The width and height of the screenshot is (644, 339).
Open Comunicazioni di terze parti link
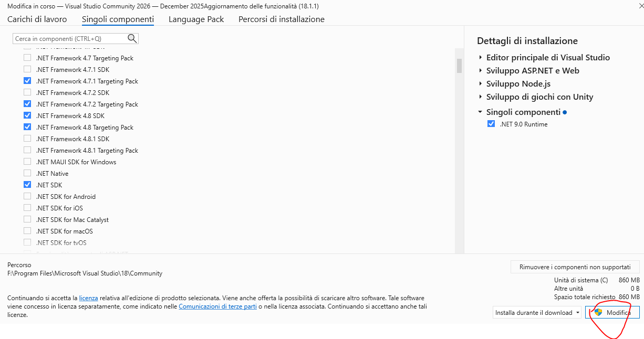pyautogui.click(x=217, y=306)
